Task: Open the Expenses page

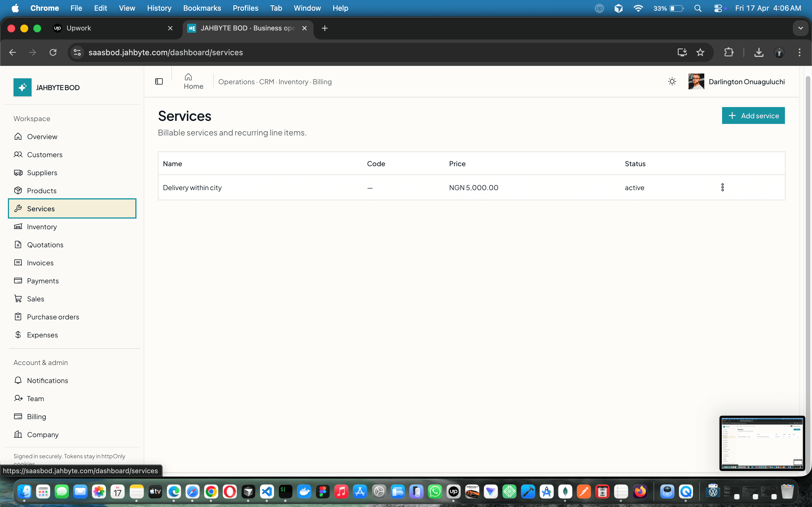Action: click(x=42, y=335)
